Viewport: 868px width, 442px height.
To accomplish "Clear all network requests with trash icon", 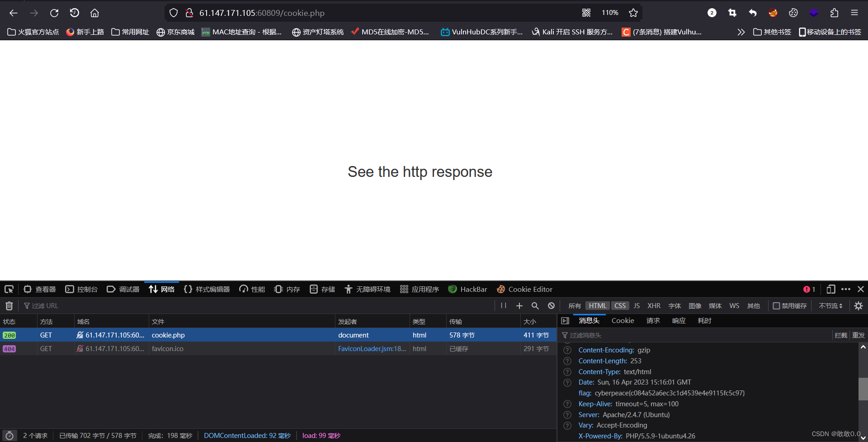I will click(9, 306).
